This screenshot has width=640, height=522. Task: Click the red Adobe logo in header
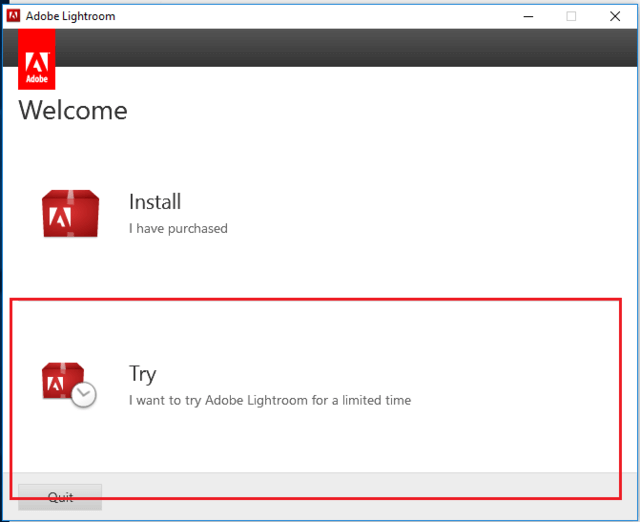37,60
